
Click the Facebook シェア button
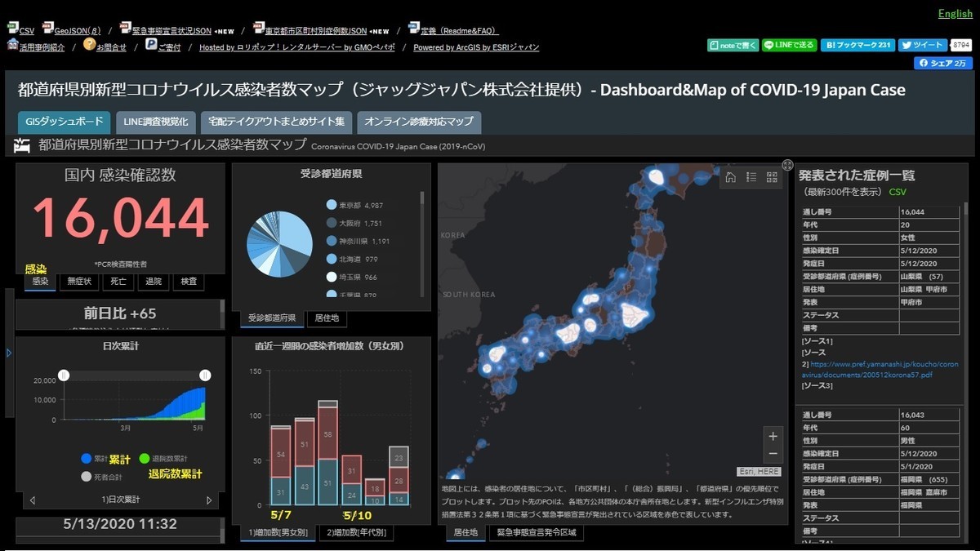tap(943, 63)
